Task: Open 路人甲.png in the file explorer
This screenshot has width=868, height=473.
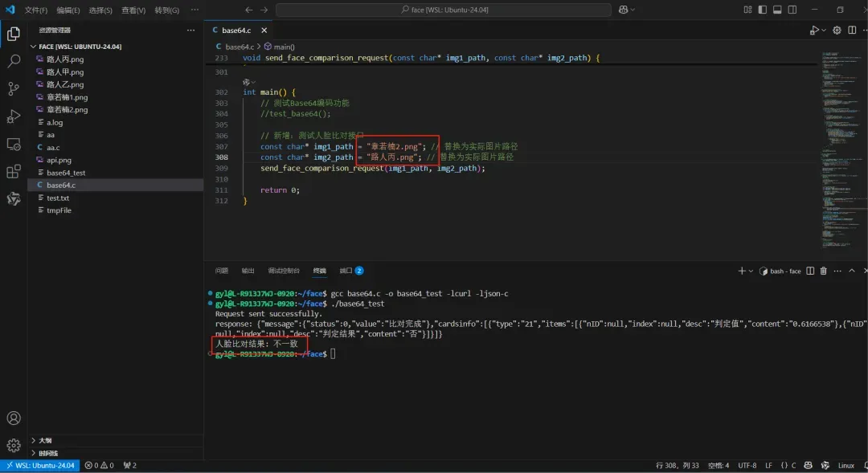Action: pos(65,72)
